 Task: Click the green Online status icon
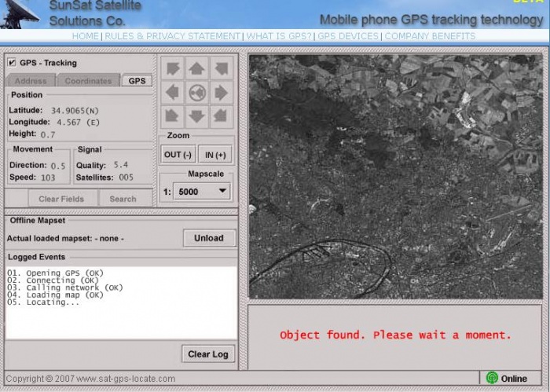tap(492, 378)
